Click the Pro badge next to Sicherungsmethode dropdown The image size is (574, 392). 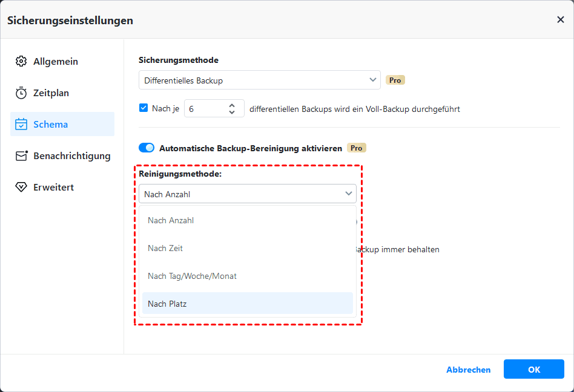(x=395, y=80)
